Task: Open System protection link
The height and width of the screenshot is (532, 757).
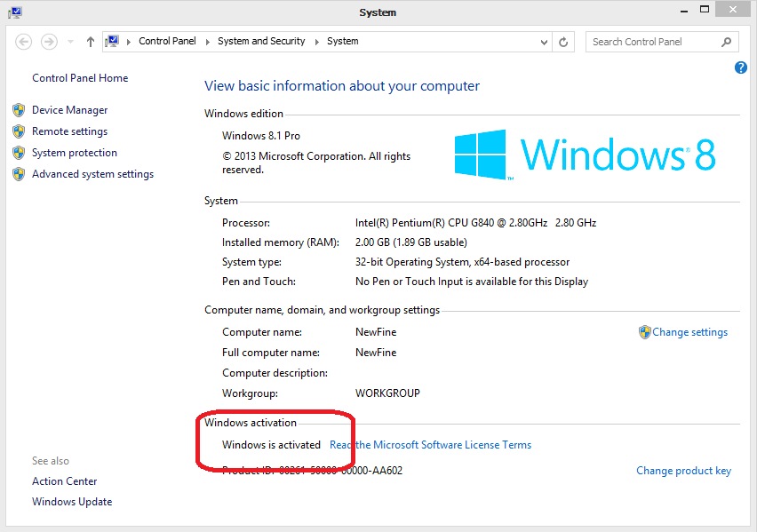Action: click(x=75, y=153)
